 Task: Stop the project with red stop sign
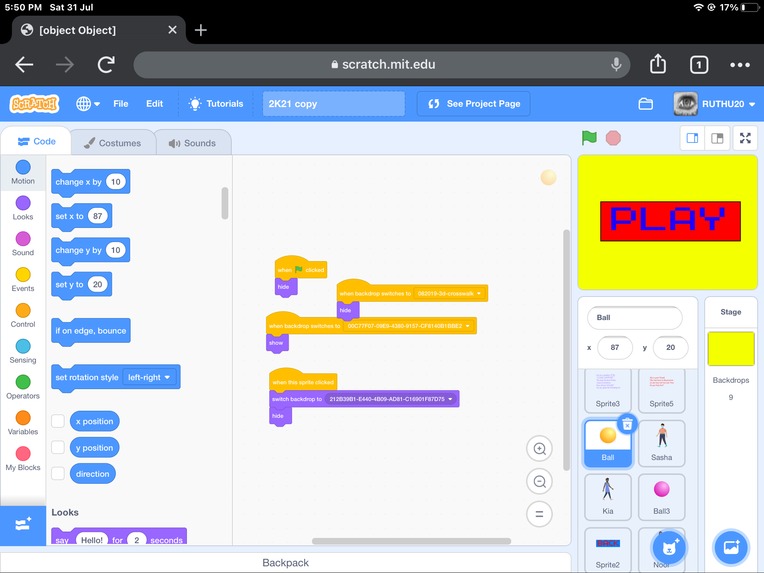pos(613,138)
